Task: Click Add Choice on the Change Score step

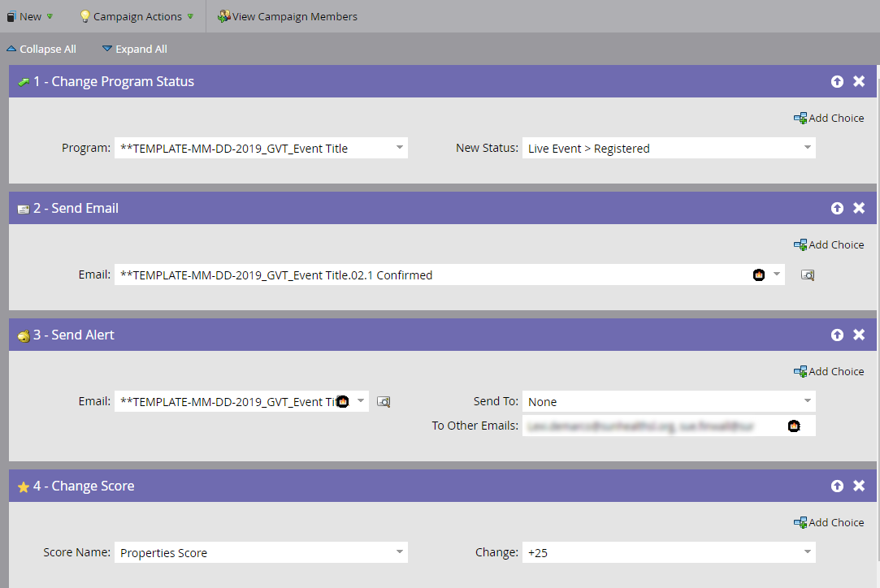Action: tap(829, 522)
